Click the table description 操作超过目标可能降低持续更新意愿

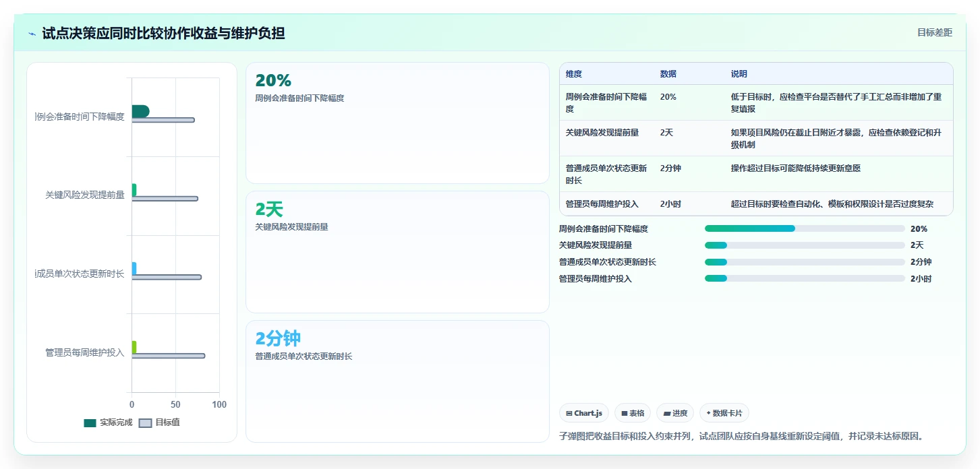[796, 168]
